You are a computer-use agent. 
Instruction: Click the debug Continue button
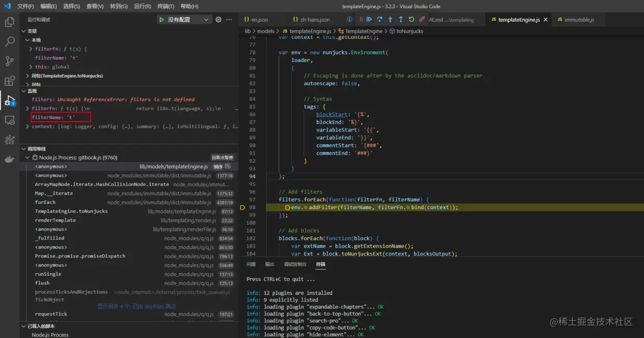click(x=369, y=20)
